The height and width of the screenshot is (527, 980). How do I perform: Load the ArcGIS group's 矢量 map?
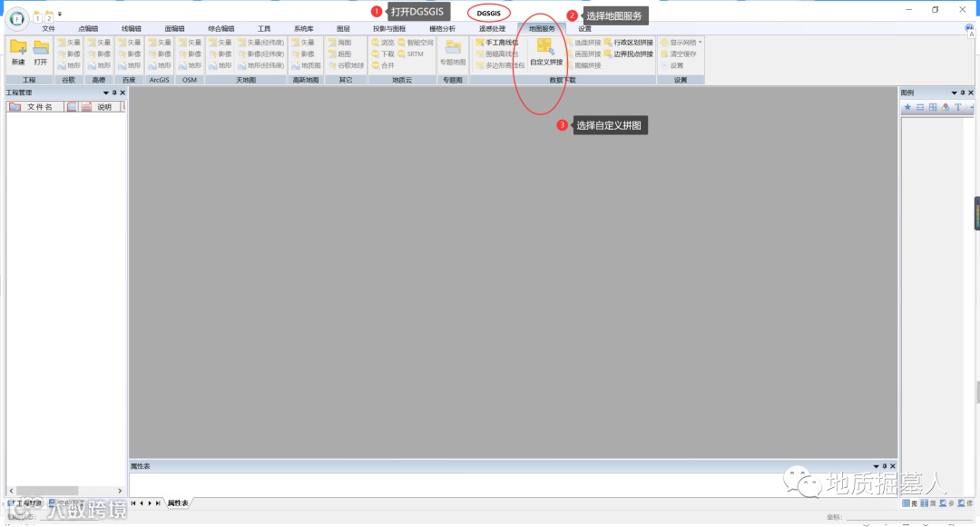pyautogui.click(x=160, y=43)
